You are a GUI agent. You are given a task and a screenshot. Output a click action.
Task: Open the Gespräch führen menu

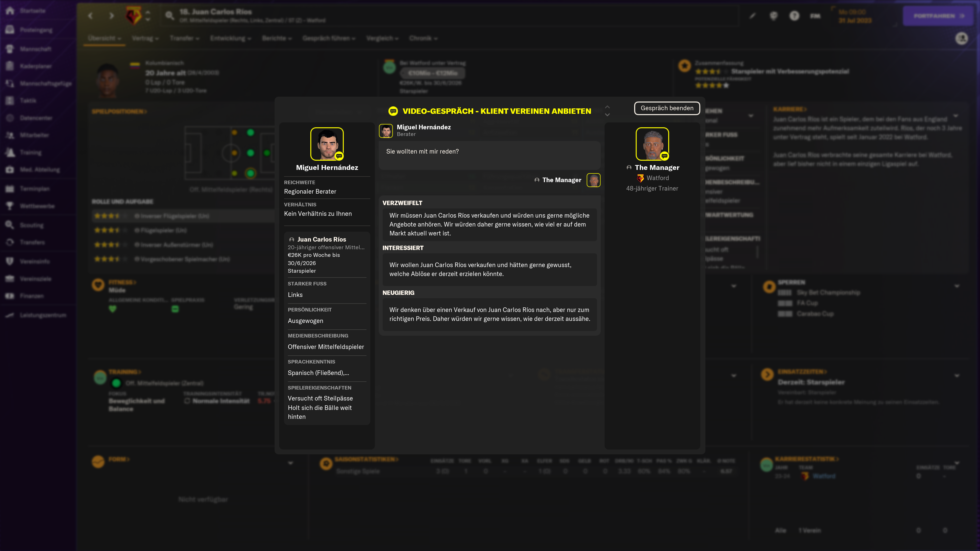point(329,39)
